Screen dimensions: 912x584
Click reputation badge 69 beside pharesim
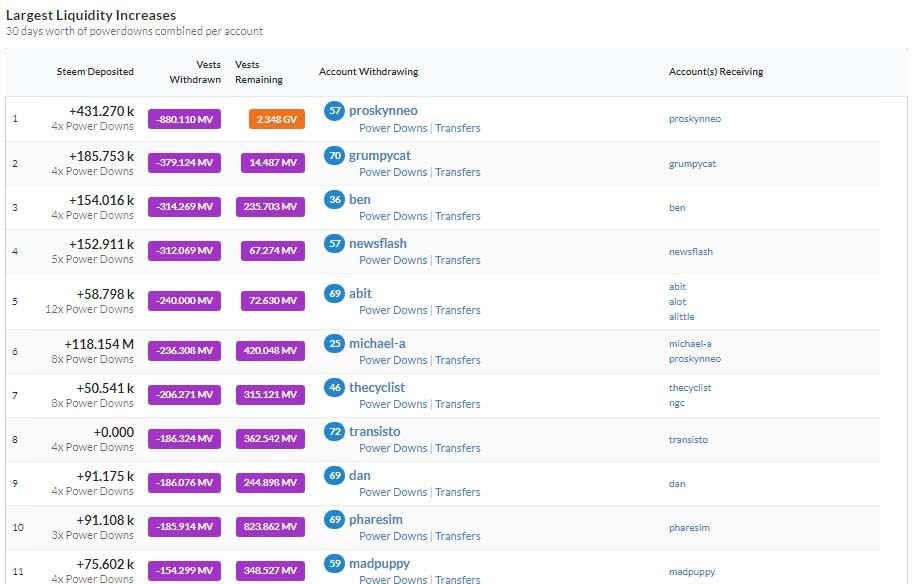334,519
